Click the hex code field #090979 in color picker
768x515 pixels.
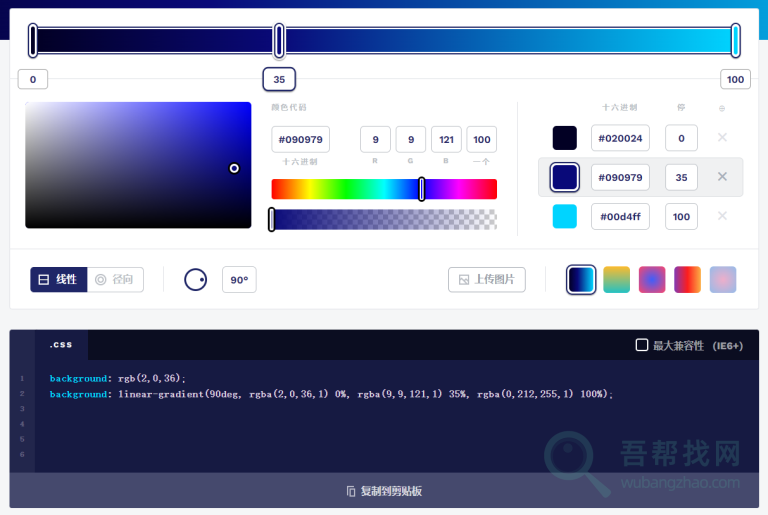click(300, 140)
